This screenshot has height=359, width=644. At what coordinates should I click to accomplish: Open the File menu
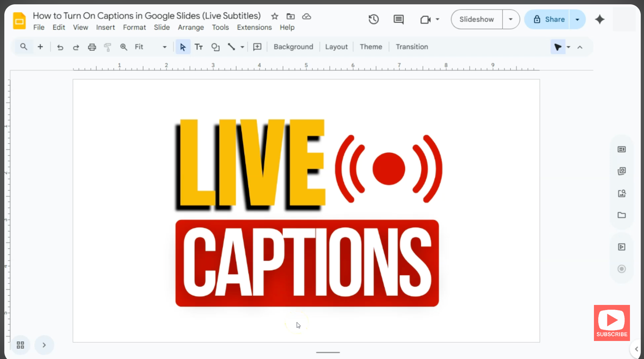(x=39, y=27)
